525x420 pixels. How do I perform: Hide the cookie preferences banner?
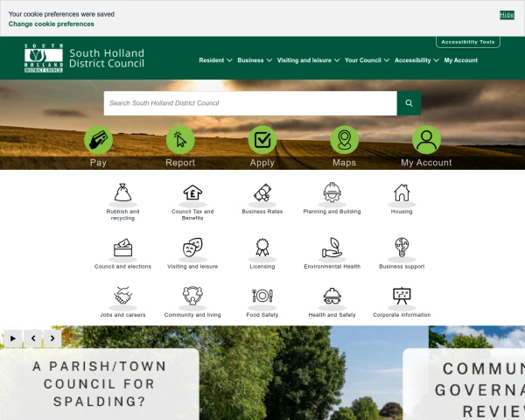(507, 15)
